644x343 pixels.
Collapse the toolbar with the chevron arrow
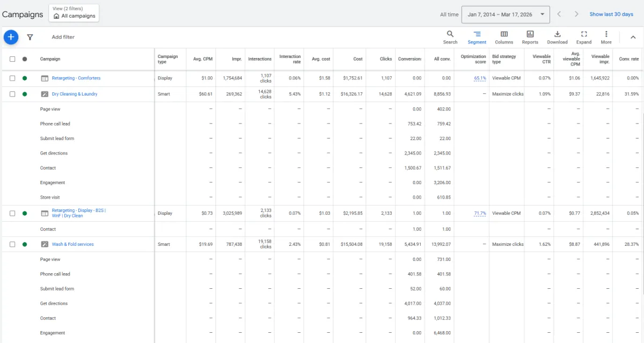633,37
